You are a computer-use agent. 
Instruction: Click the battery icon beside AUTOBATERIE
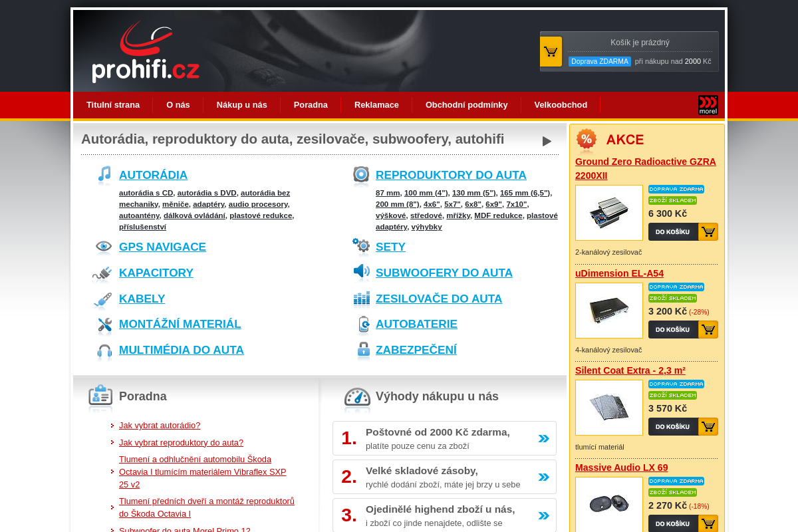362,325
